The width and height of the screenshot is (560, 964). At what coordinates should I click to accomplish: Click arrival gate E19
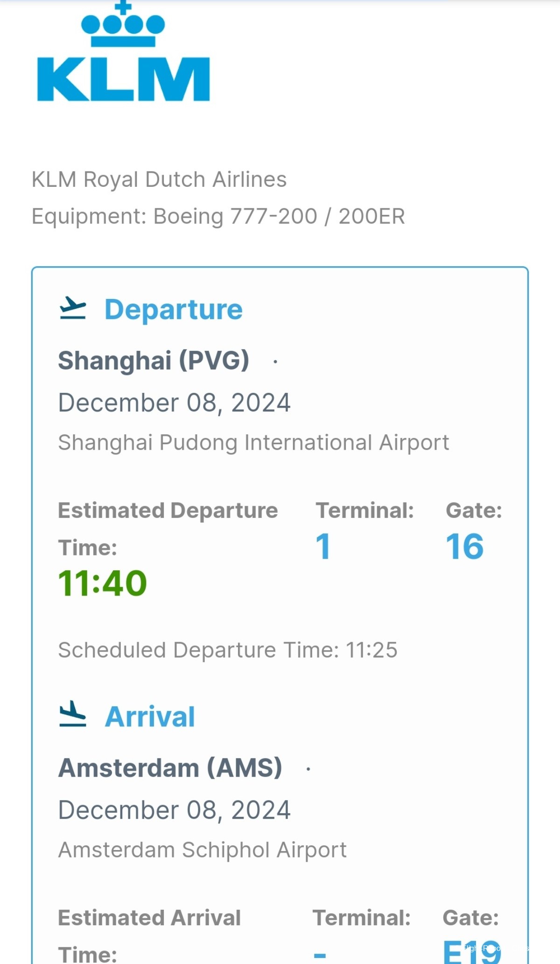(x=472, y=951)
